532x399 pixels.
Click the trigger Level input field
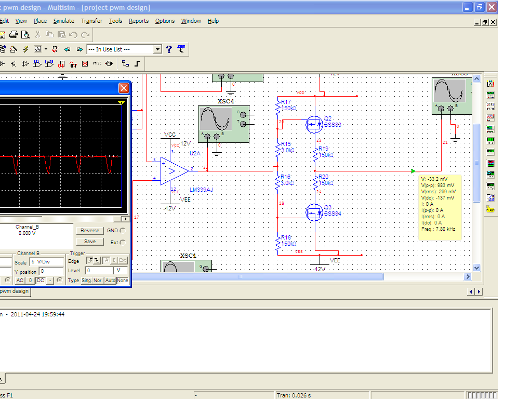tap(100, 270)
